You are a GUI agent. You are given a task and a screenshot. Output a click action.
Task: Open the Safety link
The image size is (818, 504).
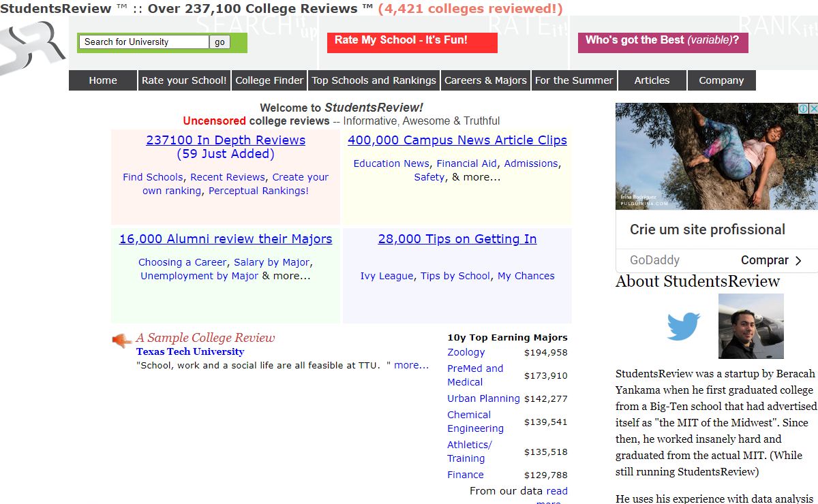pos(429,177)
